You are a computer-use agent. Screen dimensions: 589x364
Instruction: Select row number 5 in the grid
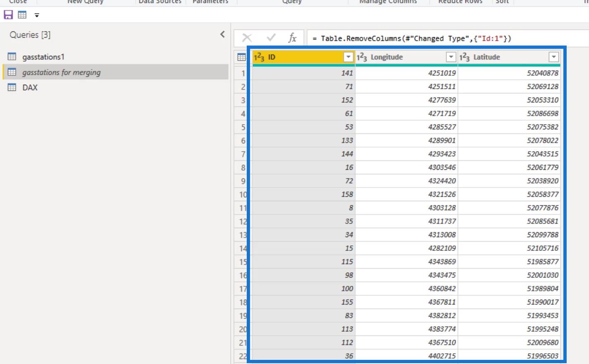pos(243,127)
